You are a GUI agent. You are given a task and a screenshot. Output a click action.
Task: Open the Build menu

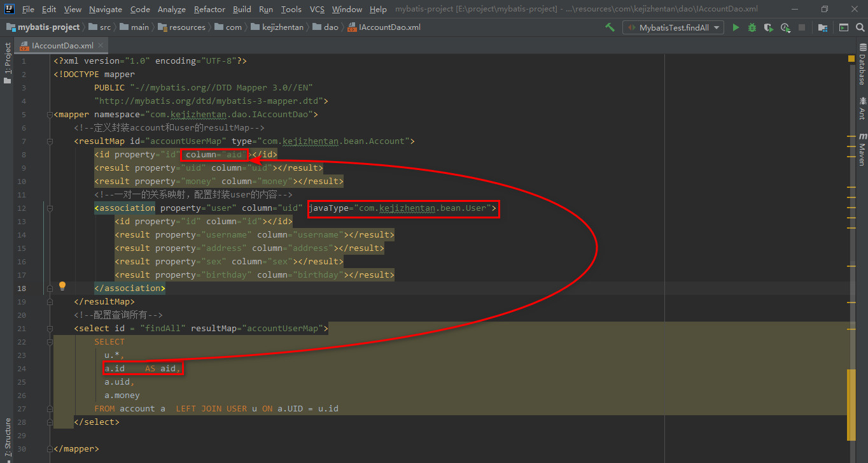tap(242, 9)
